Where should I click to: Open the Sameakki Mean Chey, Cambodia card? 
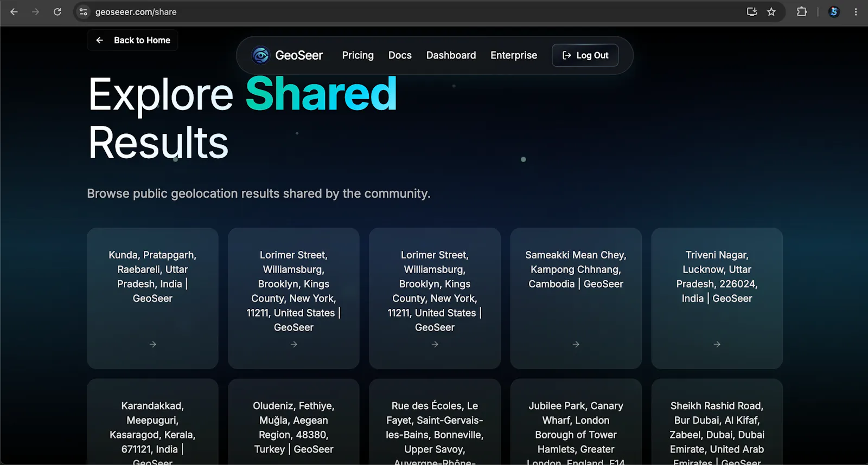pyautogui.click(x=576, y=298)
